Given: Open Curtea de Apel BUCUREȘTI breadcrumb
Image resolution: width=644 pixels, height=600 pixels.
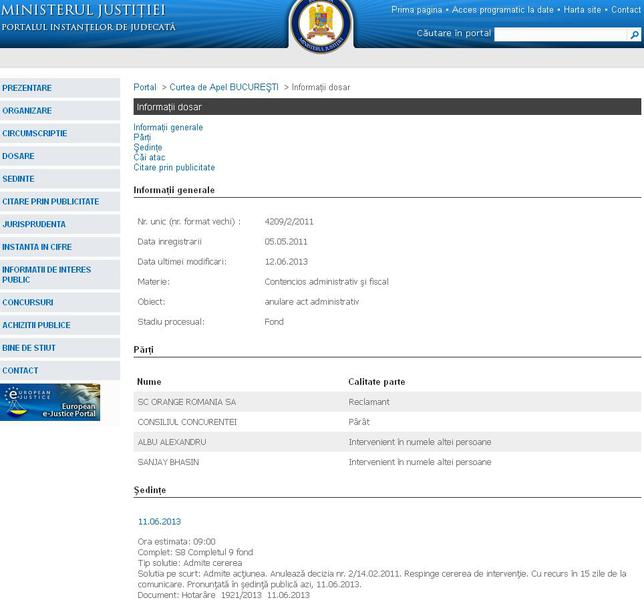Looking at the screenshot, I should (x=224, y=88).
